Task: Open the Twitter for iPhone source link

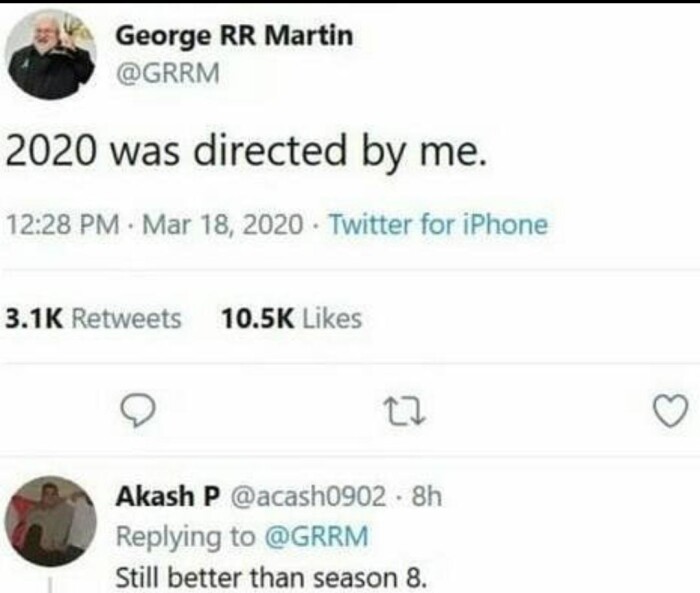Action: [x=438, y=225]
